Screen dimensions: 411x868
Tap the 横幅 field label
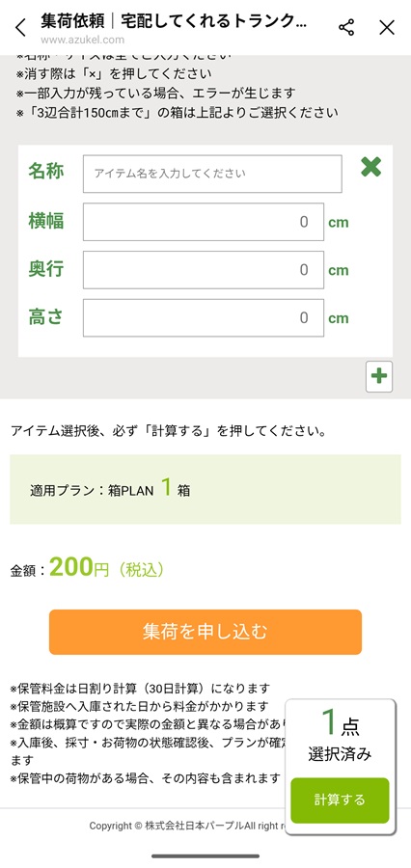46,221
